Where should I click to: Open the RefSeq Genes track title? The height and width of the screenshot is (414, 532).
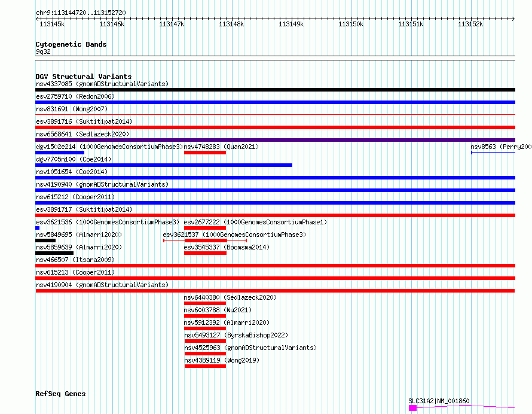60,394
